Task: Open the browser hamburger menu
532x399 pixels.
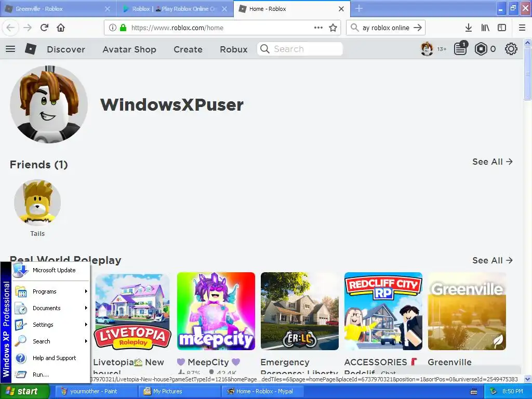Action: [x=522, y=28]
